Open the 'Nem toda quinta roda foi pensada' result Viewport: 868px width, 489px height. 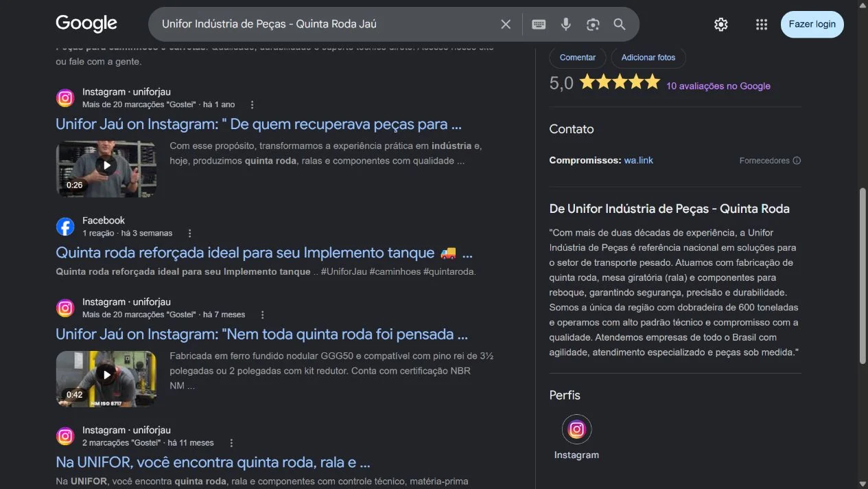coord(261,334)
